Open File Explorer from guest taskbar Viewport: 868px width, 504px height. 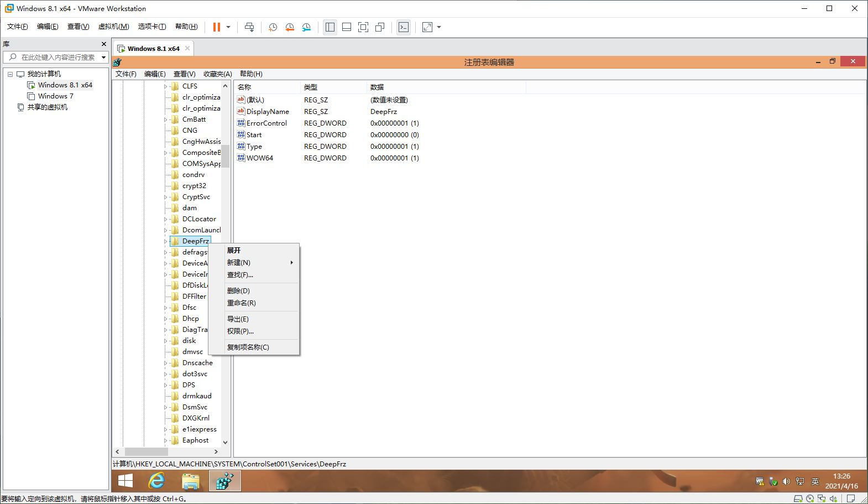191,481
